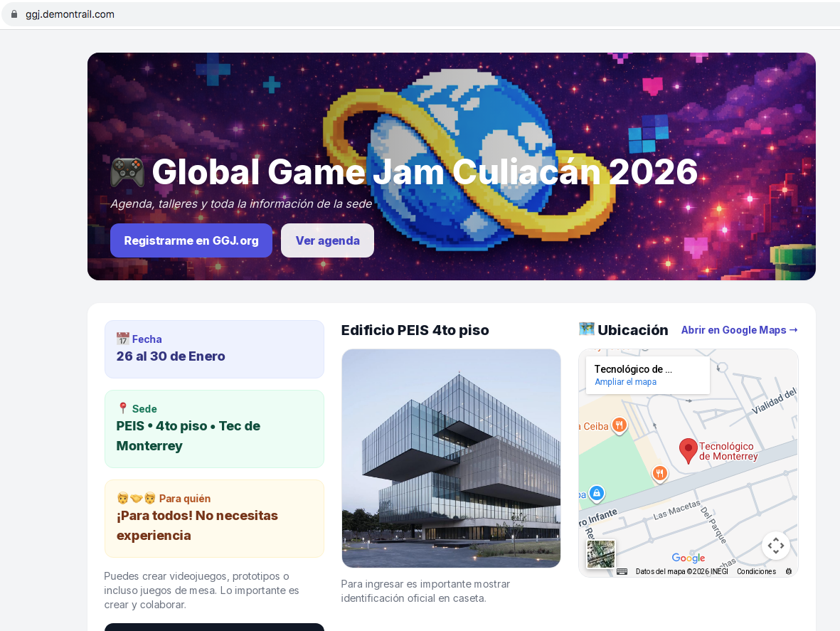Click the Google logo on the map
This screenshot has height=631, width=840.
pyautogui.click(x=688, y=558)
